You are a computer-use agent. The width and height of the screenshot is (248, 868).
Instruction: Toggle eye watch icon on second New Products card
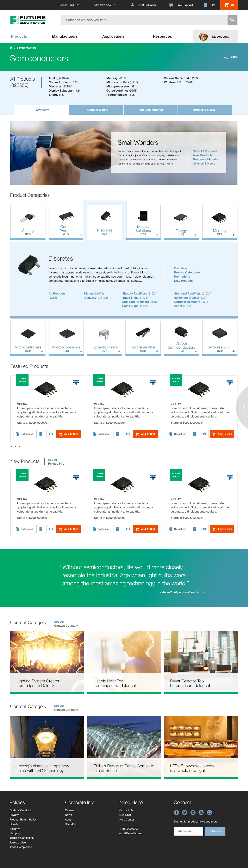point(128,529)
